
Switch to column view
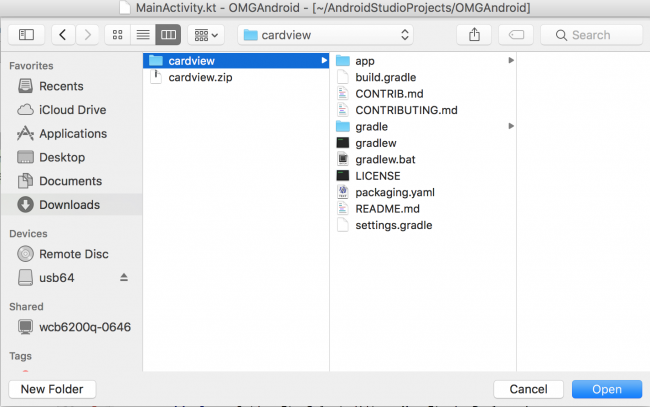coord(168,35)
